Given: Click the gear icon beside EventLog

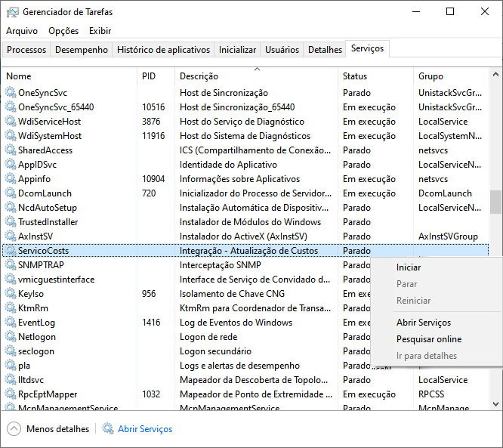Looking at the screenshot, I should [11, 322].
